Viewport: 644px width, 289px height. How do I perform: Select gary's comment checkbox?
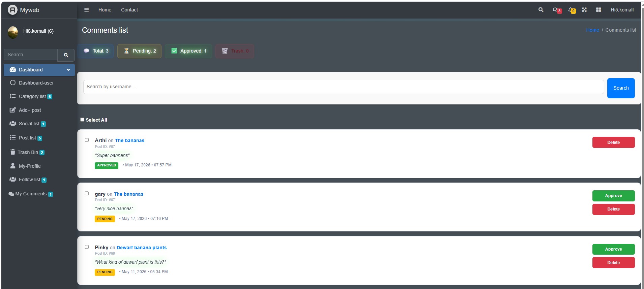(x=87, y=193)
